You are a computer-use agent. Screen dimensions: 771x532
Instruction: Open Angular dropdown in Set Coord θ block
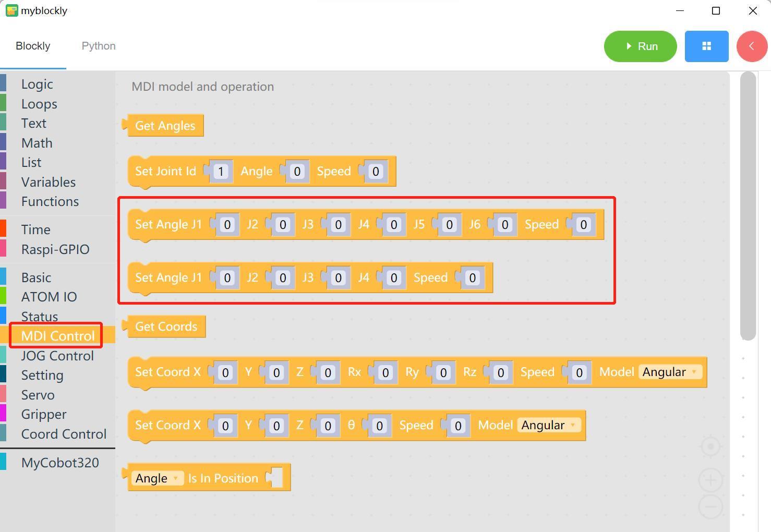tap(549, 425)
